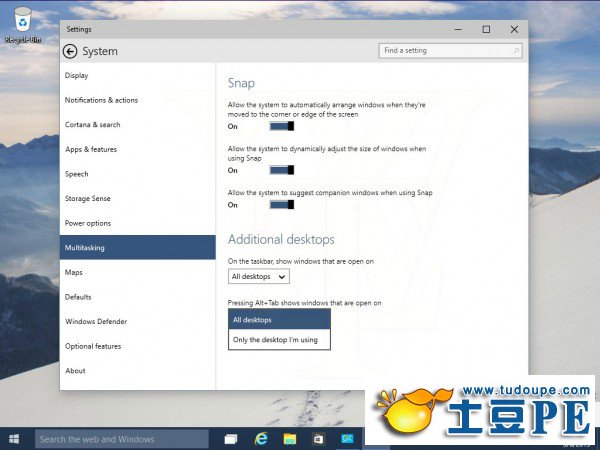Viewport: 600px width, 450px height.
Task: Open Windows Defender settings
Action: [x=138, y=321]
